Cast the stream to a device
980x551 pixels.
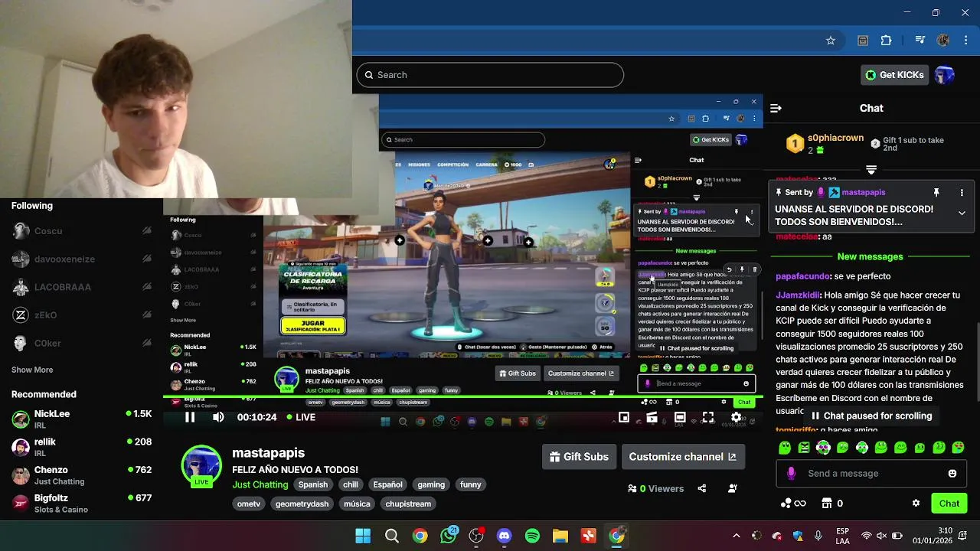(x=652, y=417)
